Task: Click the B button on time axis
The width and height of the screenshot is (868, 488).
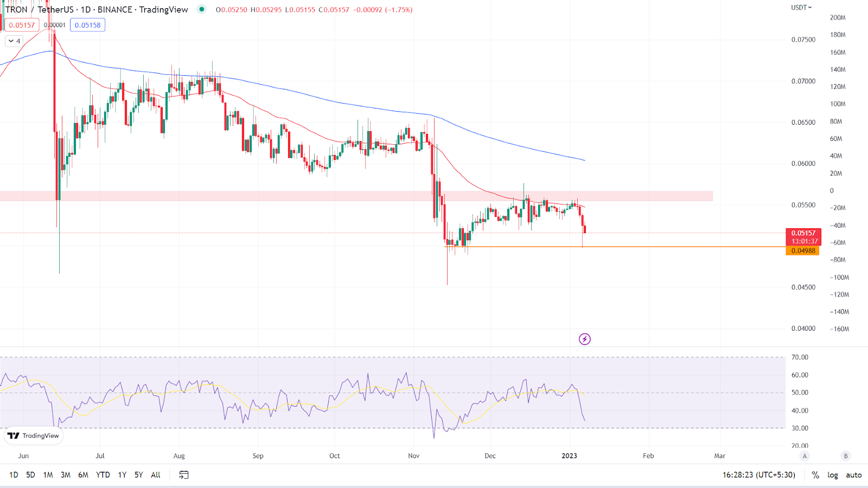Action: 846,456
